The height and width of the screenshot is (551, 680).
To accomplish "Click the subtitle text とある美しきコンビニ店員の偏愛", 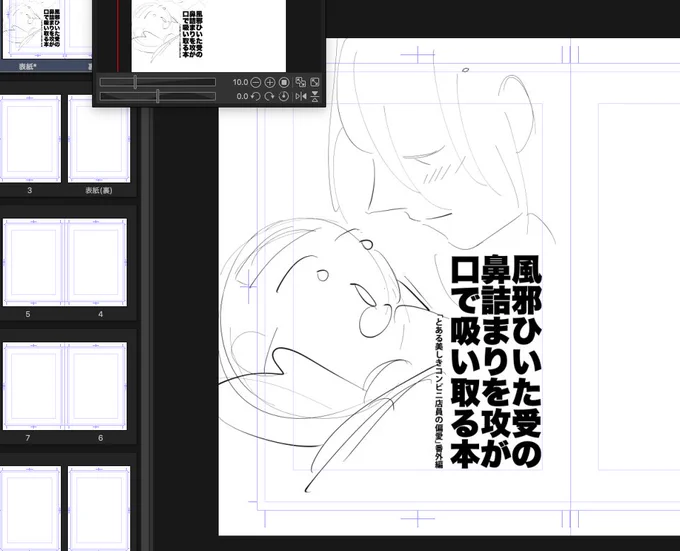I will [439, 379].
